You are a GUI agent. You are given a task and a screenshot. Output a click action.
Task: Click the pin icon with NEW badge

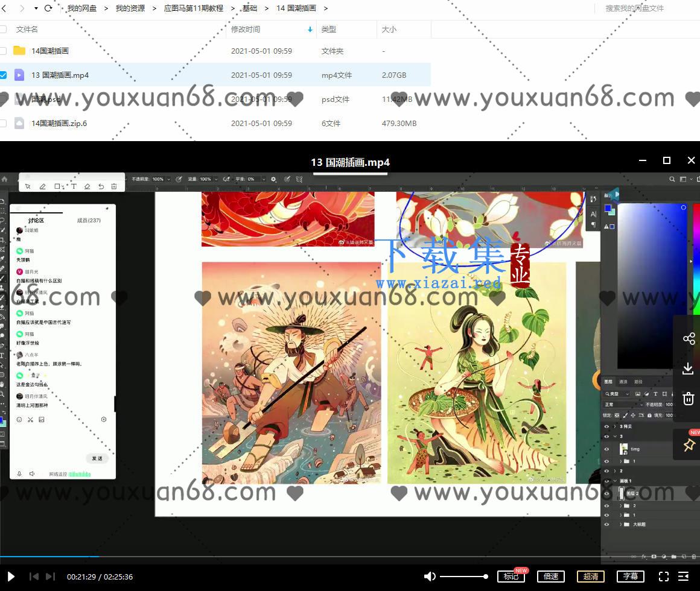pyautogui.click(x=689, y=444)
